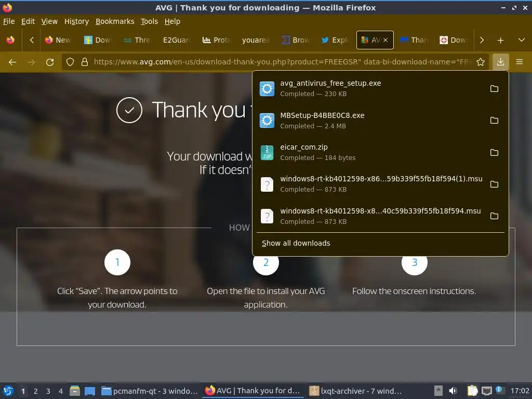Switch to the Than Malwarebytes tab
Screen dimensions: 532x399
[x=414, y=40]
